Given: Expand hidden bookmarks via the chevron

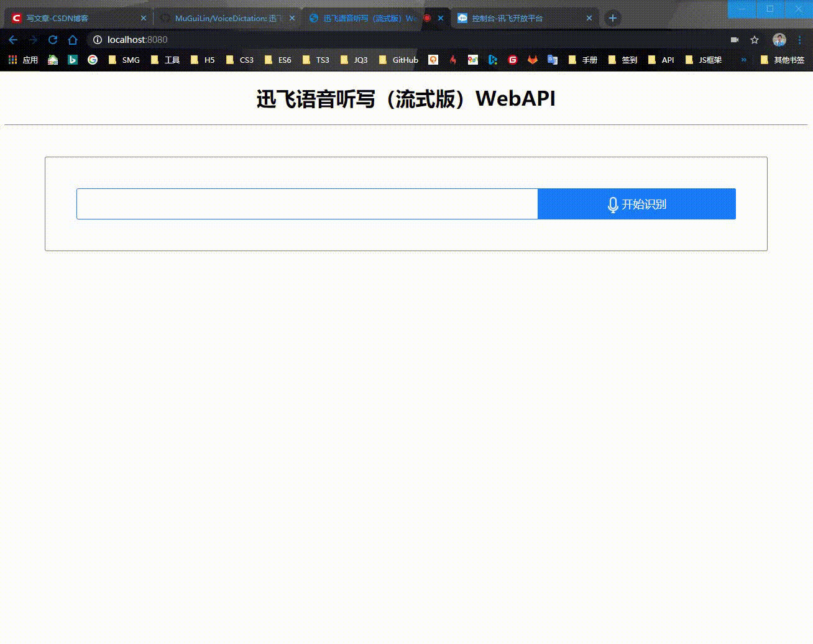Looking at the screenshot, I should point(744,60).
